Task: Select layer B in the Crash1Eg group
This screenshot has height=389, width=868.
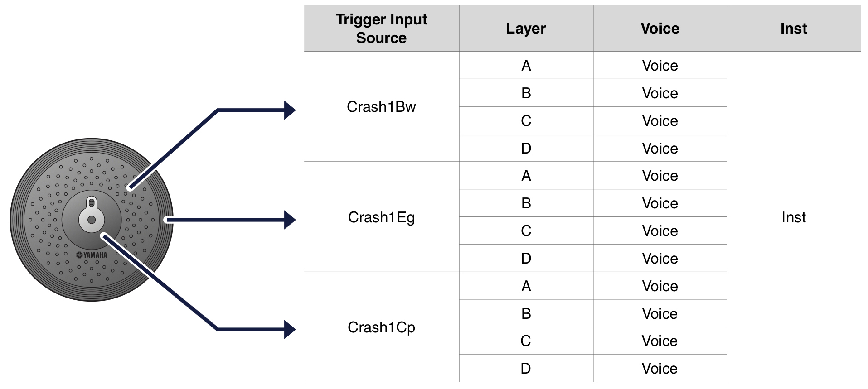Action: point(526,203)
